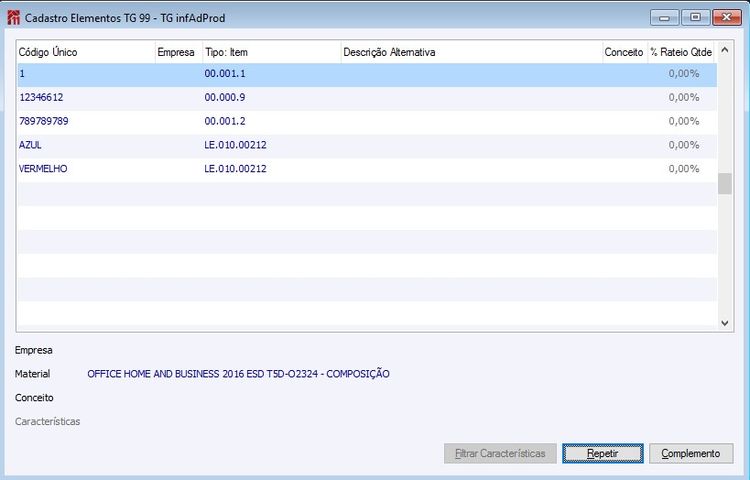Click the Filtrar Características button
The height and width of the screenshot is (480, 750).
500,453
